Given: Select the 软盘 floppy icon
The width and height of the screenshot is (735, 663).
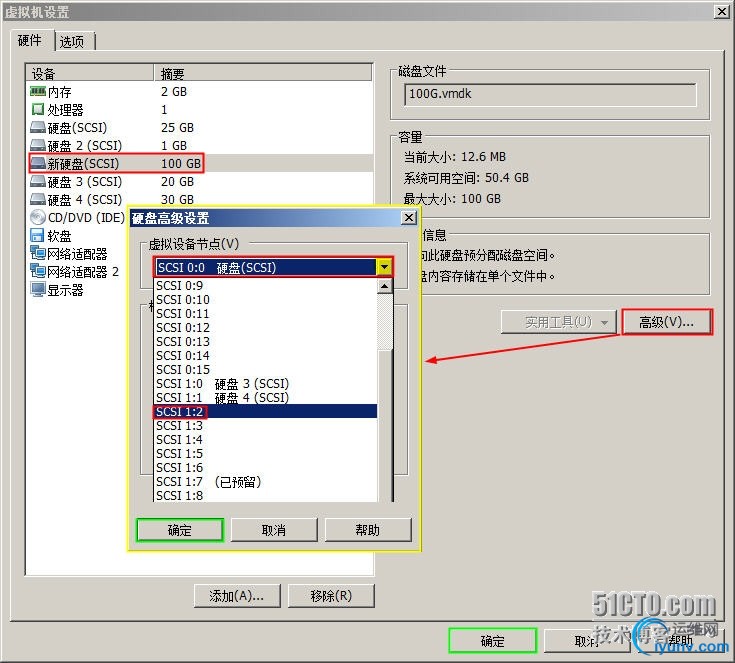Looking at the screenshot, I should 38,235.
